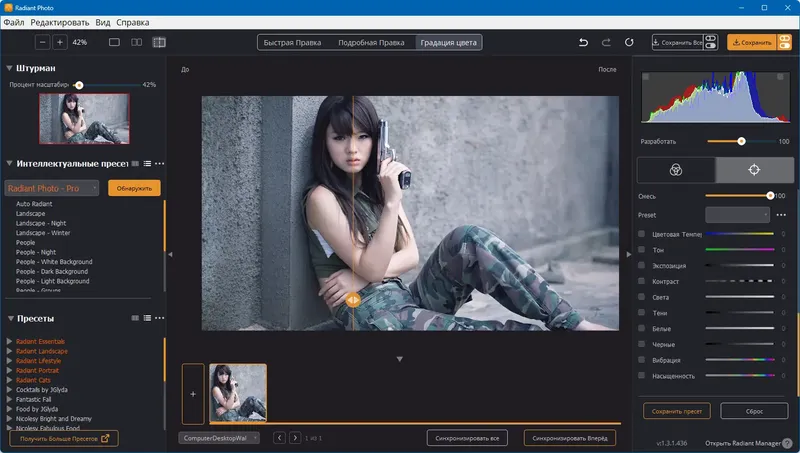The image size is (800, 453).
Task: Click the Обнаружить button
Action: tap(134, 188)
